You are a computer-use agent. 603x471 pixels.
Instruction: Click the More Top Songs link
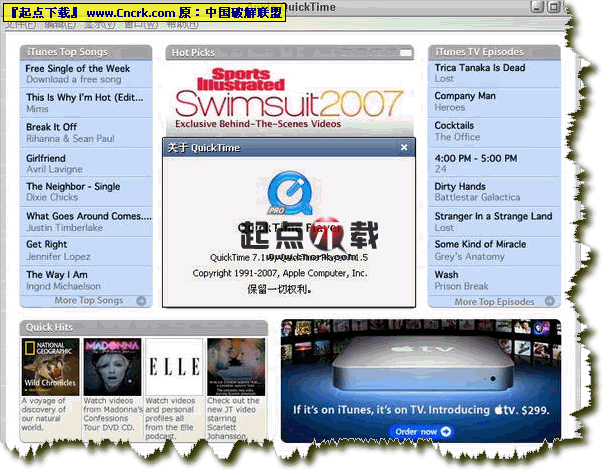[x=89, y=301]
